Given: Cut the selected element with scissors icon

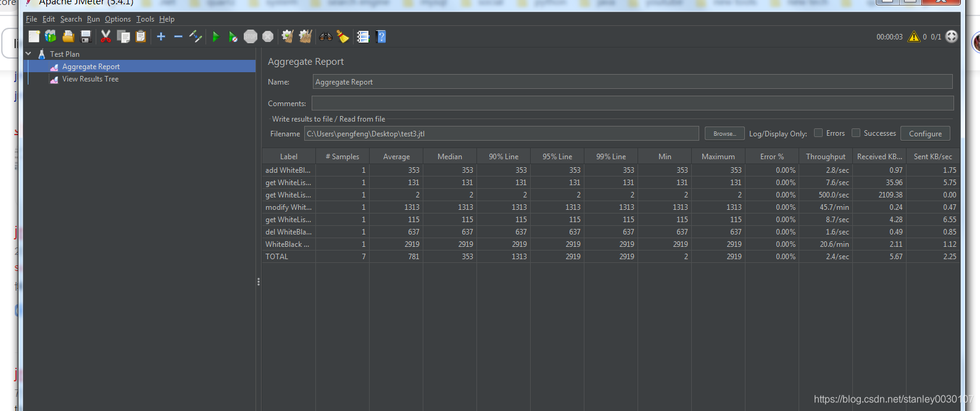Looking at the screenshot, I should (106, 37).
